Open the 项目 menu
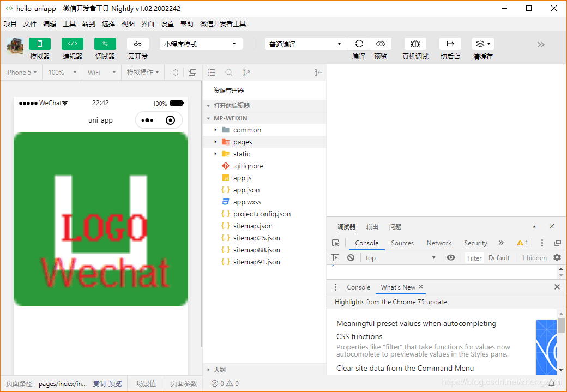 pos(10,23)
